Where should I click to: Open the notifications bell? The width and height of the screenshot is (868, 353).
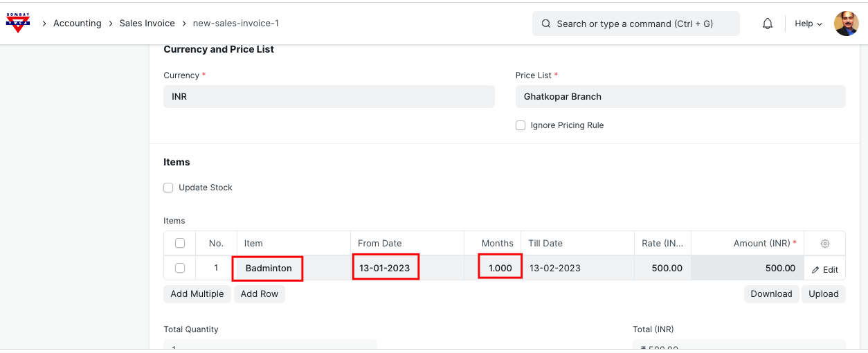click(768, 24)
